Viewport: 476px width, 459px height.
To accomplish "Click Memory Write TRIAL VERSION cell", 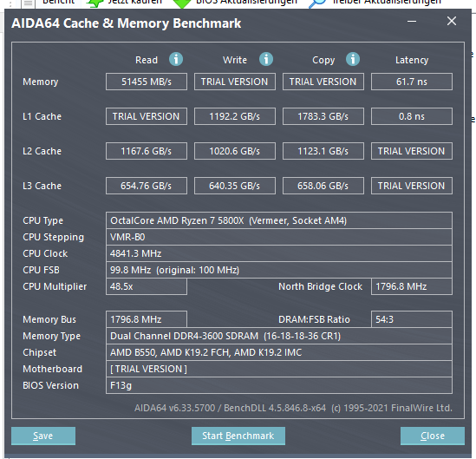I will pyautogui.click(x=235, y=82).
